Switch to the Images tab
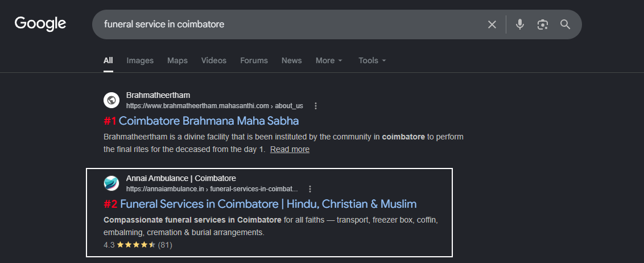The width and height of the screenshot is (644, 263). click(x=140, y=60)
